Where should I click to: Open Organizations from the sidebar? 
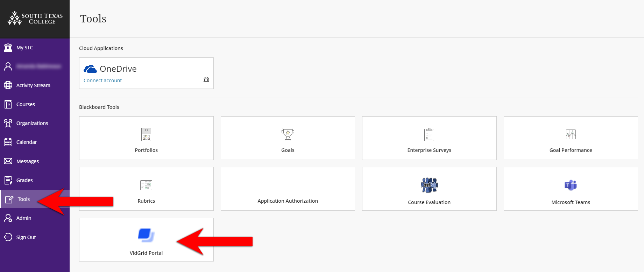(32, 123)
